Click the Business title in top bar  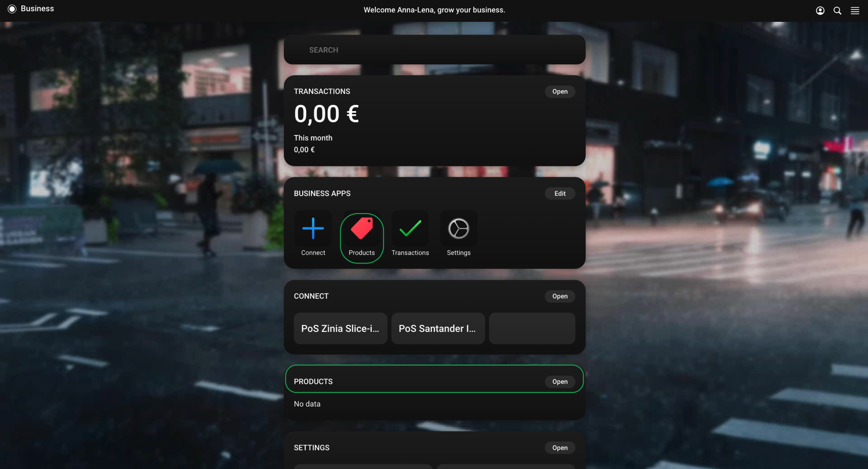pos(37,9)
